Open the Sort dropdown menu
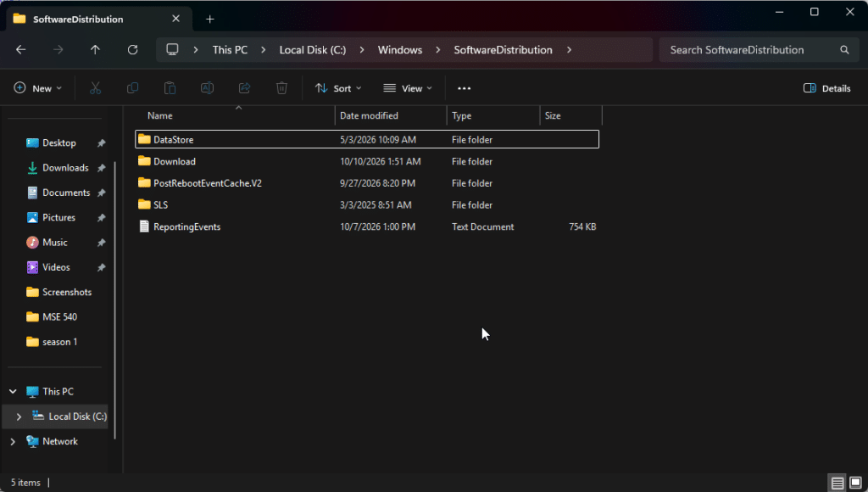The width and height of the screenshot is (868, 492). click(338, 88)
